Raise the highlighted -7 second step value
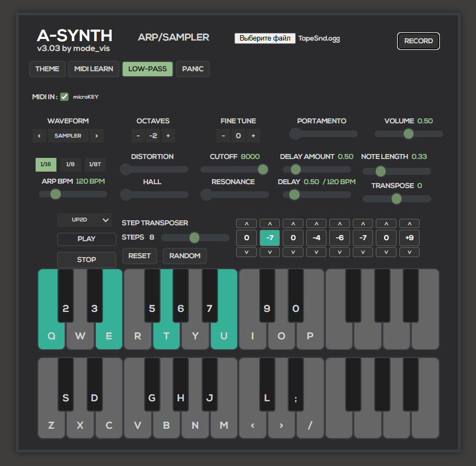Viewport: 476px width, 466px height. (270, 224)
